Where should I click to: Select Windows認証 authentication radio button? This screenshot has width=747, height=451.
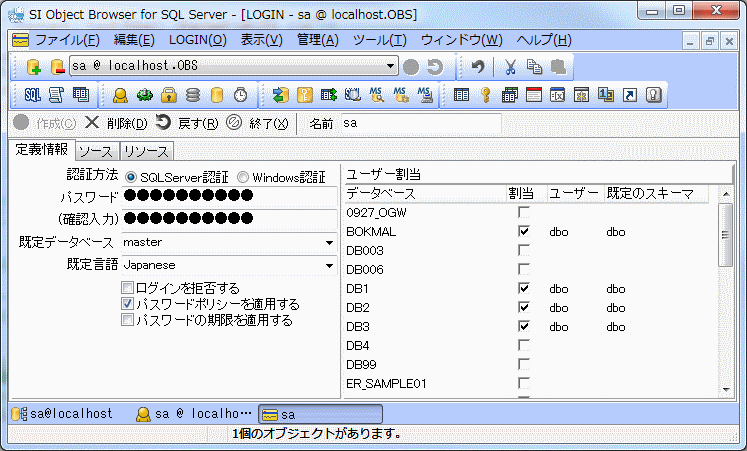pos(243,177)
